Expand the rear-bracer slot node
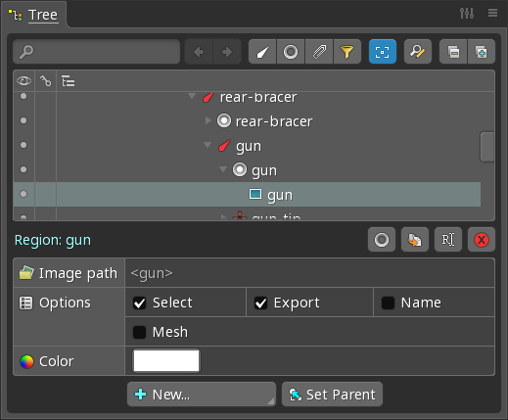The image size is (508, 420). [208, 120]
